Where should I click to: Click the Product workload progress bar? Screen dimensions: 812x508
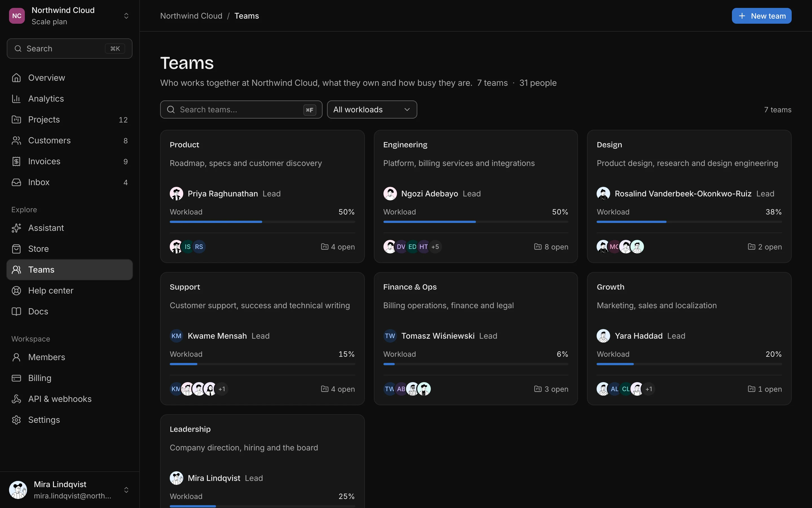click(262, 222)
